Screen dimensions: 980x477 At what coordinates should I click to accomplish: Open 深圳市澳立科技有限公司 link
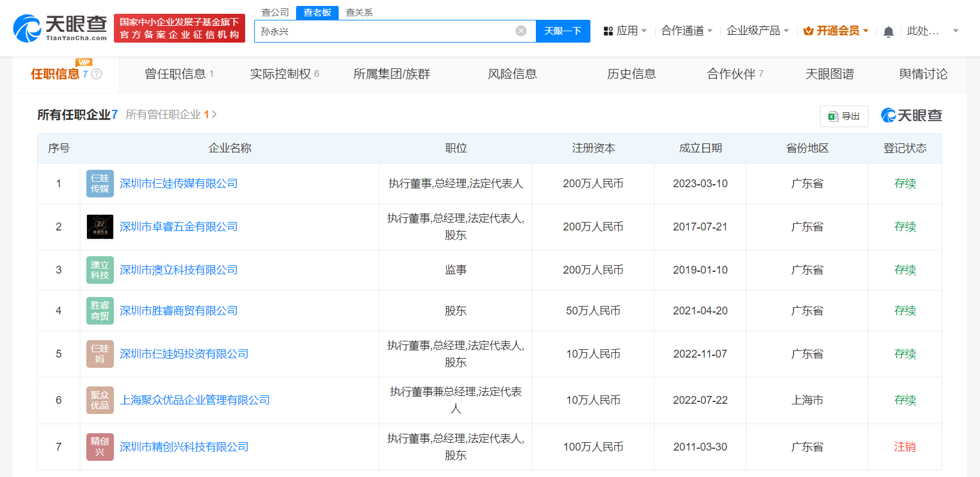179,270
